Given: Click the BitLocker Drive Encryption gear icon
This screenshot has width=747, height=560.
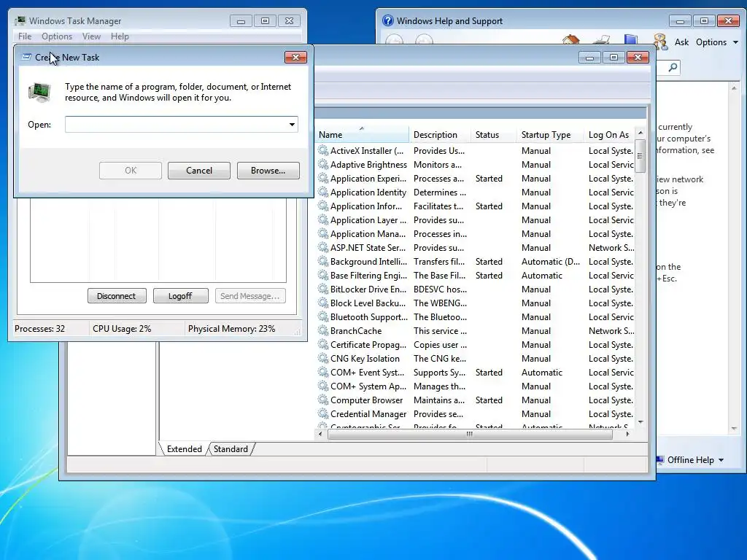Looking at the screenshot, I should click(323, 289).
